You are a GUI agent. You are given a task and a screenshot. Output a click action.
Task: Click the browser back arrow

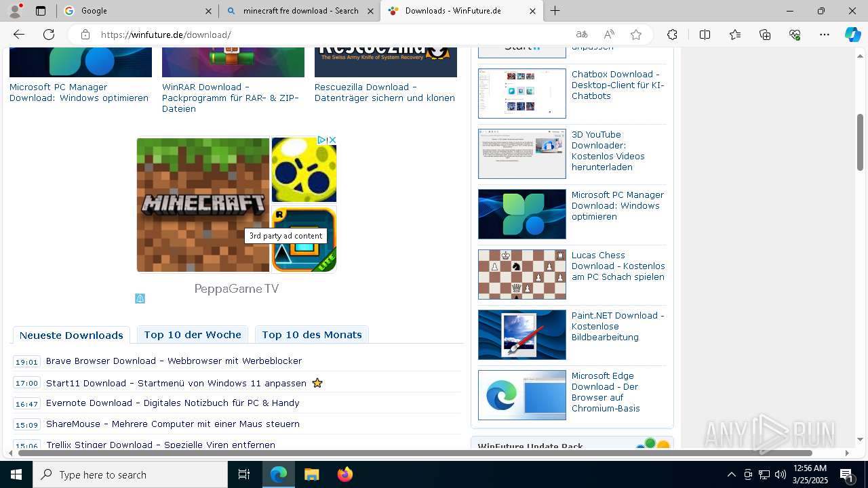(x=19, y=35)
